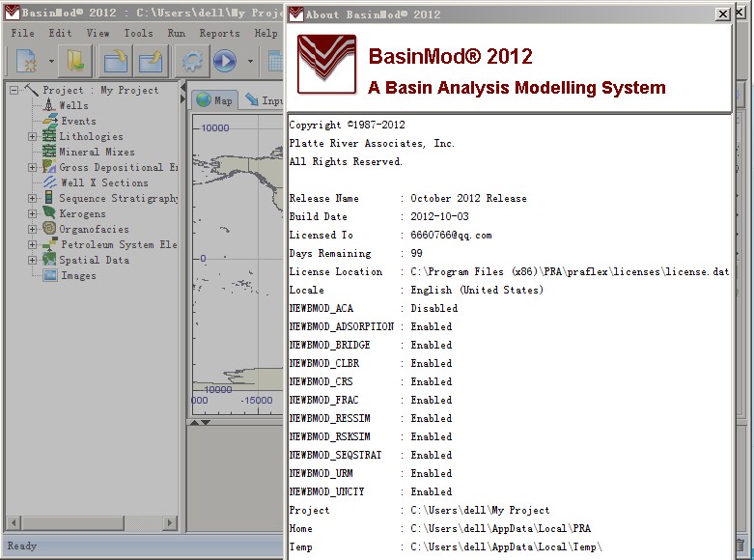The width and height of the screenshot is (754, 560).
Task: Click collapse arrows on the panel splitter
Action: click(x=182, y=94)
